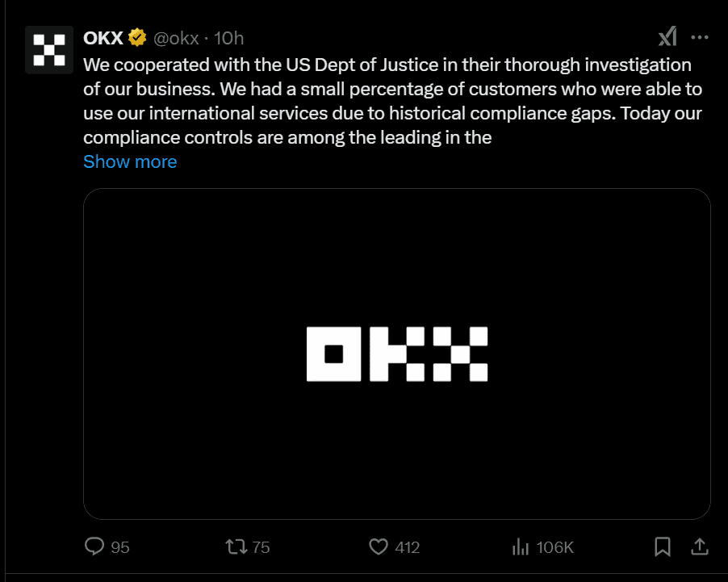The width and height of the screenshot is (728, 582).
Task: Bookmark the OKX post
Action: click(x=663, y=546)
